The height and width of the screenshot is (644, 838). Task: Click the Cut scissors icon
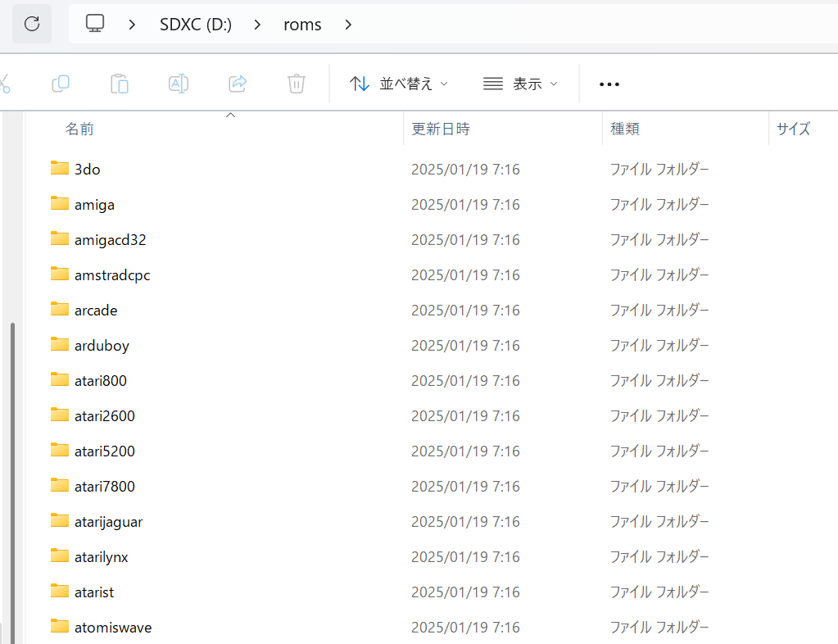tap(4, 84)
